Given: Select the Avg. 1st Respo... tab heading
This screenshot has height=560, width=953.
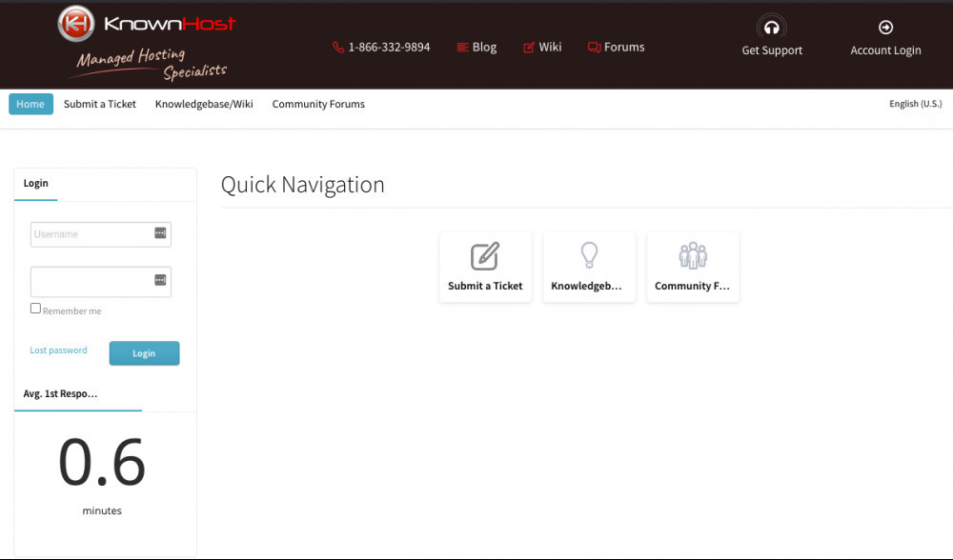Looking at the screenshot, I should [x=60, y=393].
